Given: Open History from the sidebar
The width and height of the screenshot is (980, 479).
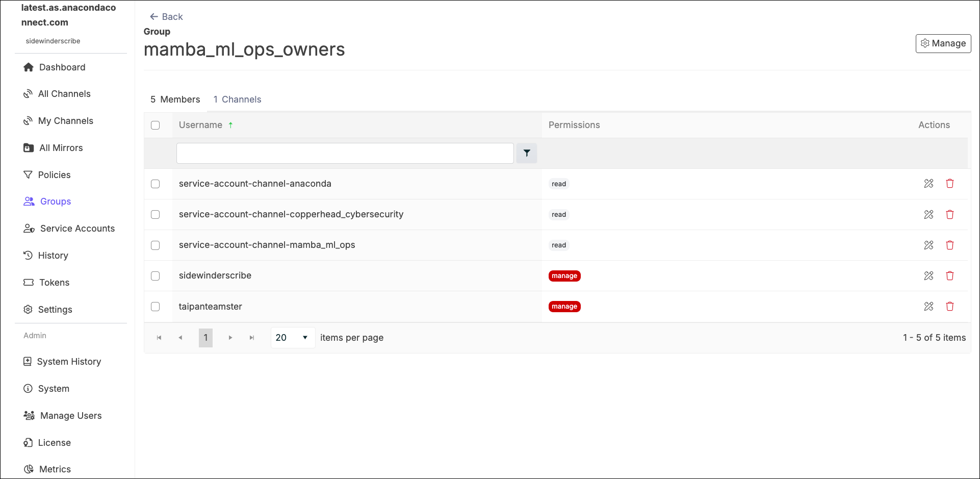Looking at the screenshot, I should pos(53,256).
